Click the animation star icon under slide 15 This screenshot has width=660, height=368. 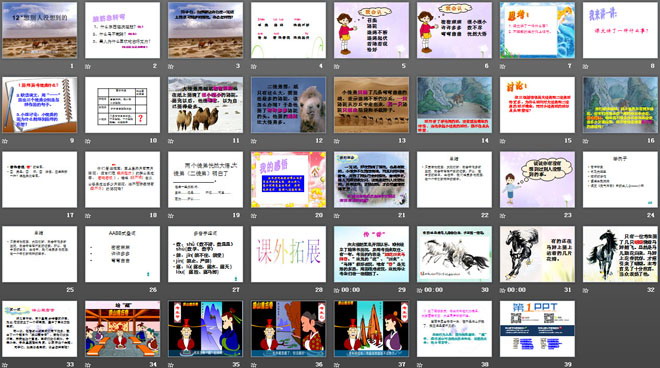click(503, 141)
